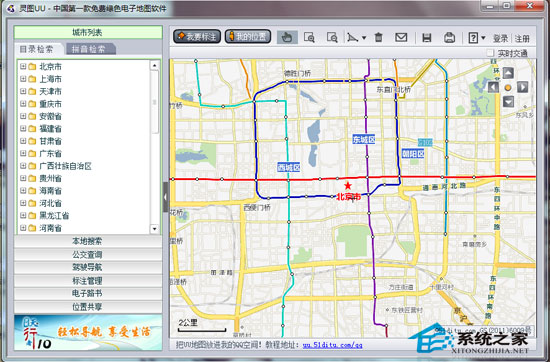Switch to the 目录检索 tab
The image size is (550, 362).
pyautogui.click(x=36, y=49)
